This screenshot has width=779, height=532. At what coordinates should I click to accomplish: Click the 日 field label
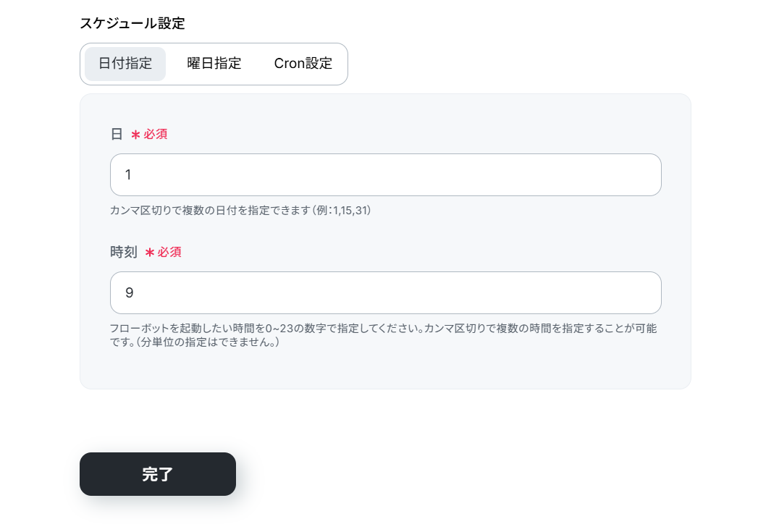pyautogui.click(x=117, y=135)
